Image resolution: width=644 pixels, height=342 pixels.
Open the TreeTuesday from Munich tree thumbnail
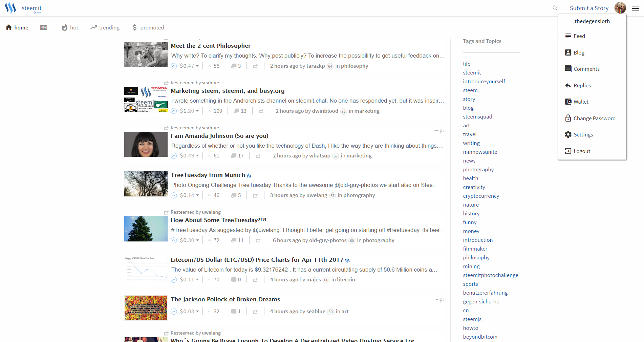point(146,184)
